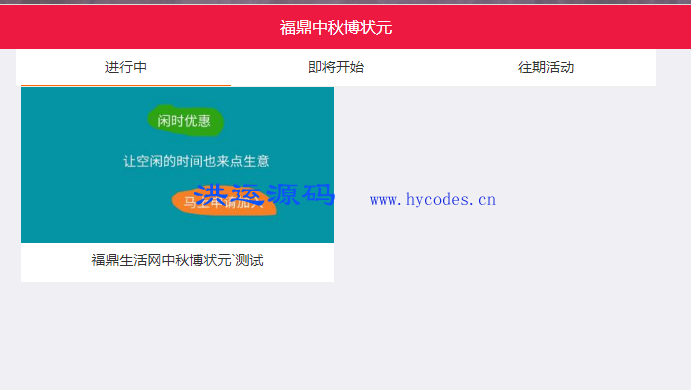Switch to the 进行中 tab

[126, 67]
